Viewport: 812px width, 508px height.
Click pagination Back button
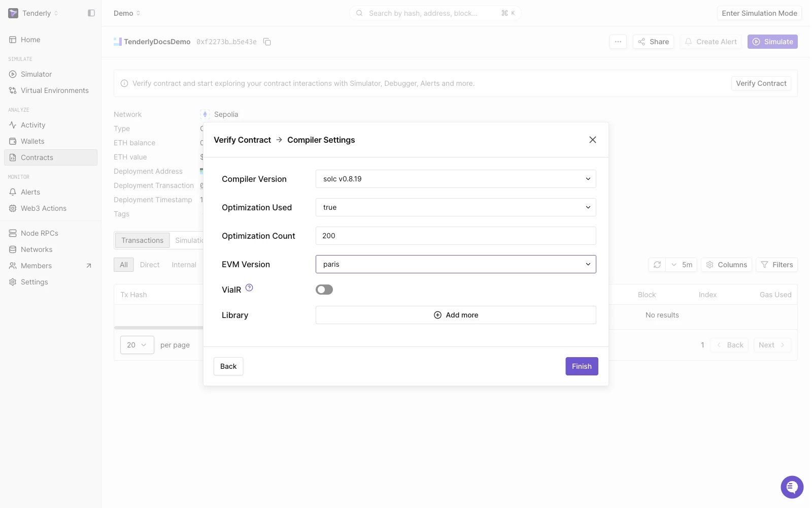point(730,345)
